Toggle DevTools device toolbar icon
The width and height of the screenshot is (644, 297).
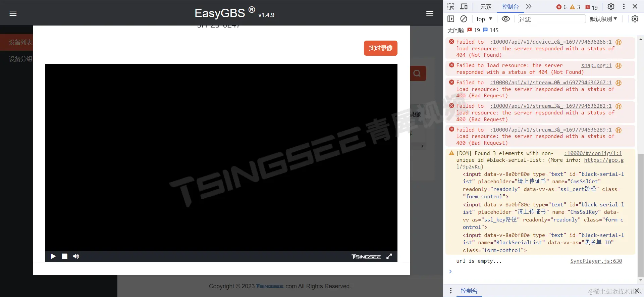coord(464,7)
